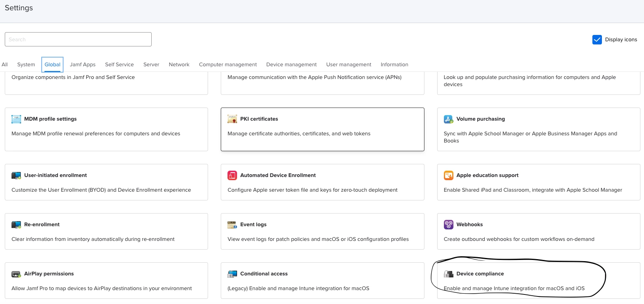Open Volume purchasing title
Viewport: 644px width, 304px height.
[480, 119]
